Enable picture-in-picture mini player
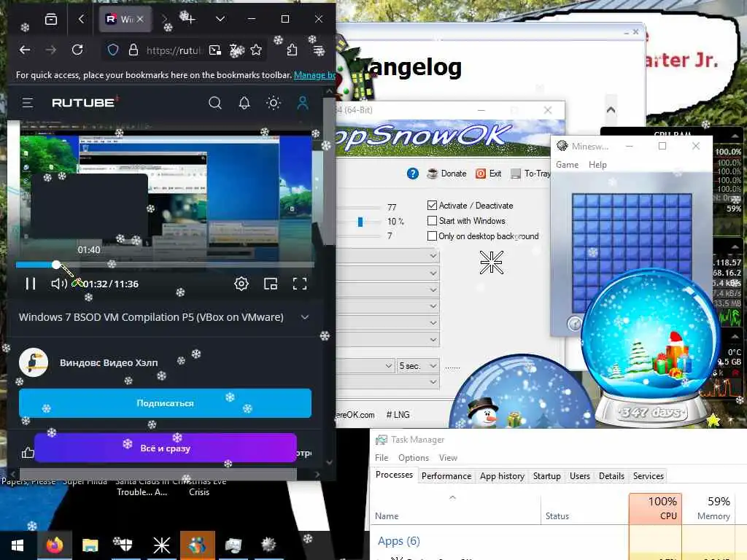The image size is (747, 560). coord(271,284)
